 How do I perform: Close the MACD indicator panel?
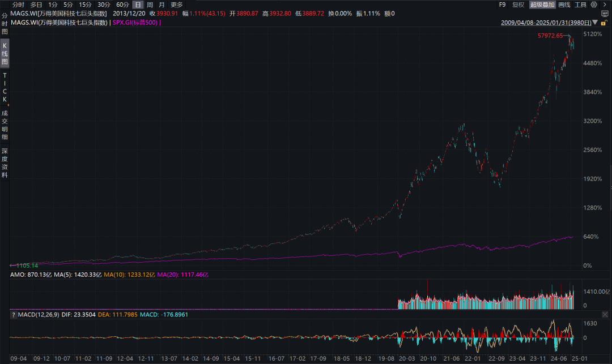[x=605, y=315]
